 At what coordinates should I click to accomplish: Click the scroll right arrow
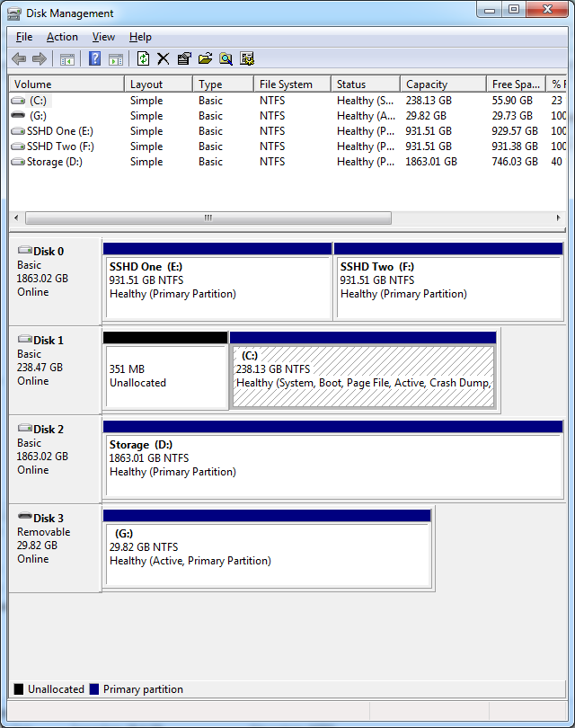558,218
